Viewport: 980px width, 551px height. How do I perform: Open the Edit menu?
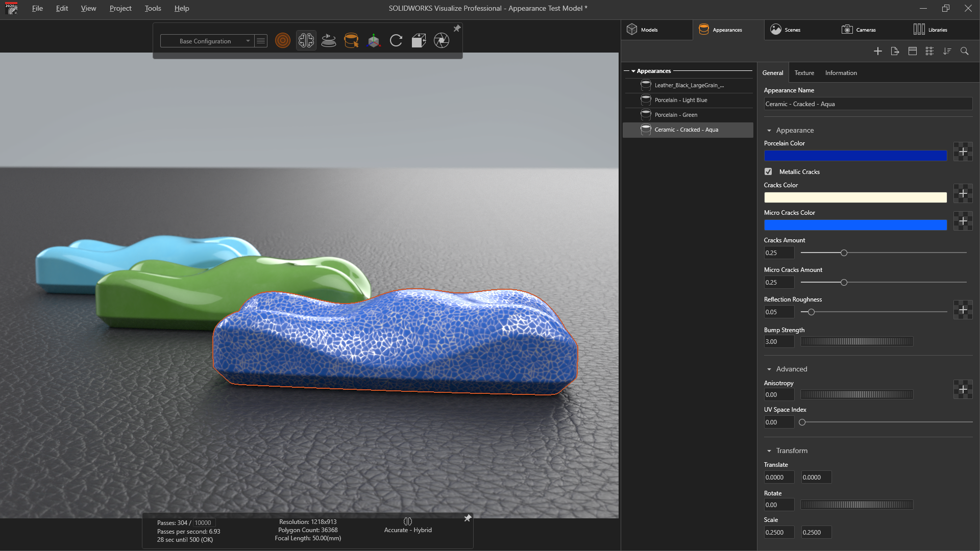62,8
